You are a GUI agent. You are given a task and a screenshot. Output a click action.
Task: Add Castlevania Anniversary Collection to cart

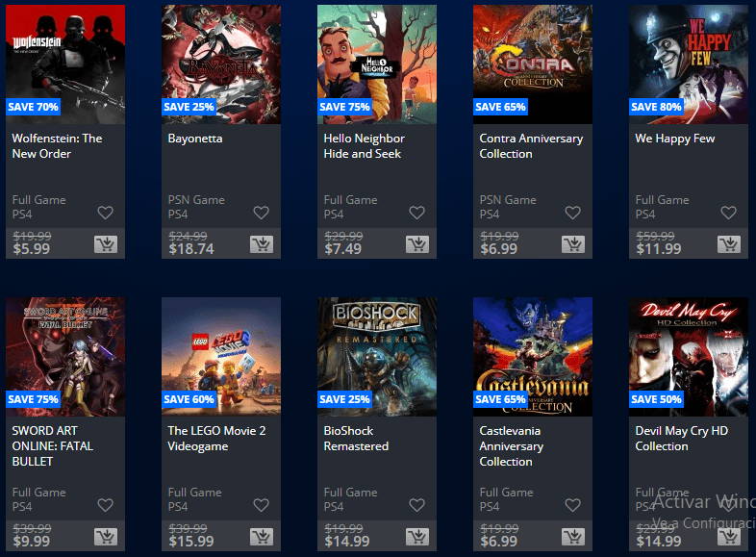573,537
